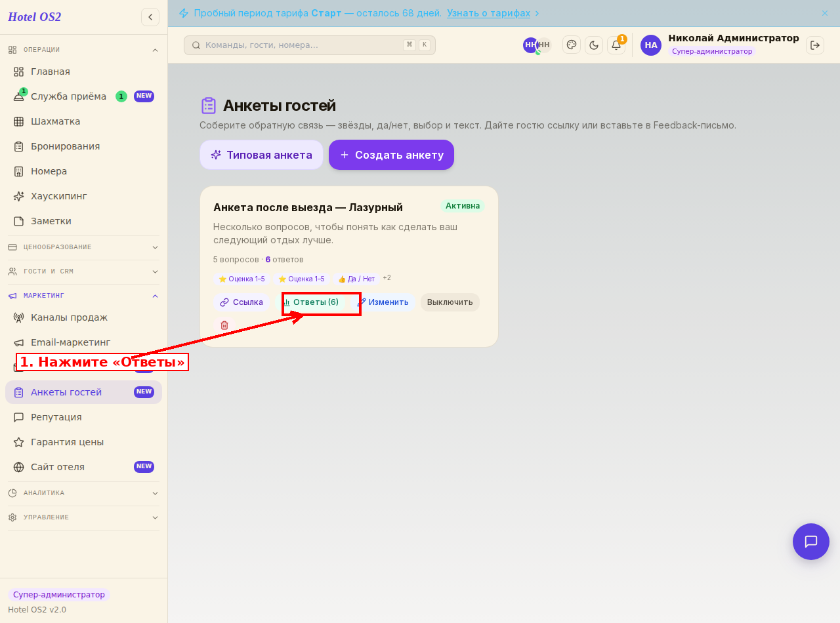
Task: Collapse the Маркетинг section
Action: pyautogui.click(x=83, y=296)
